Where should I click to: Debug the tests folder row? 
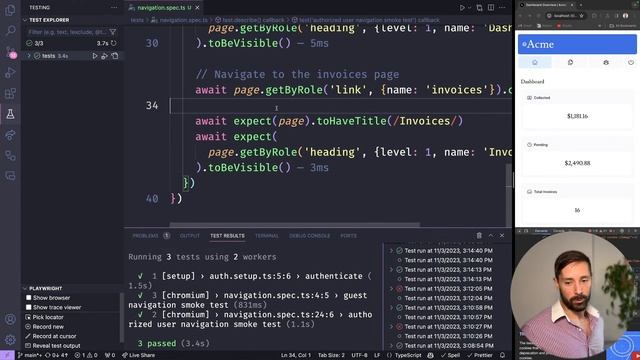click(x=104, y=56)
